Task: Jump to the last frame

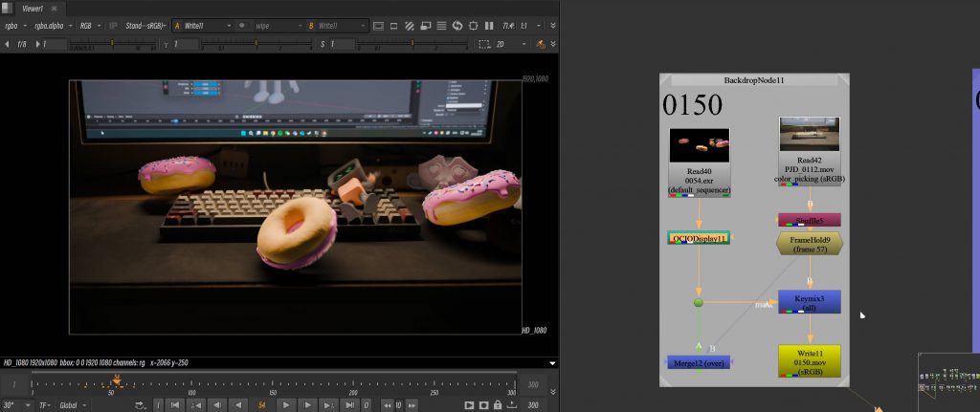Action: pos(349,405)
